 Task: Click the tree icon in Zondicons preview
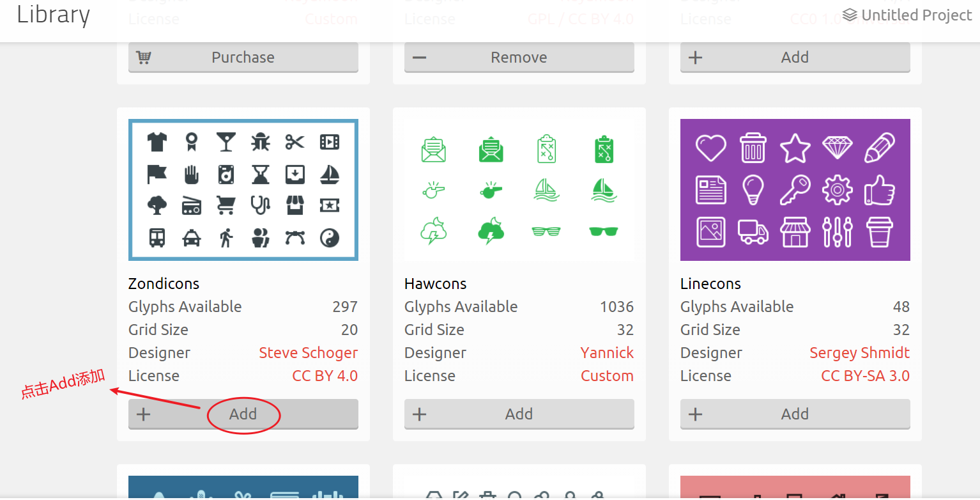click(x=157, y=205)
